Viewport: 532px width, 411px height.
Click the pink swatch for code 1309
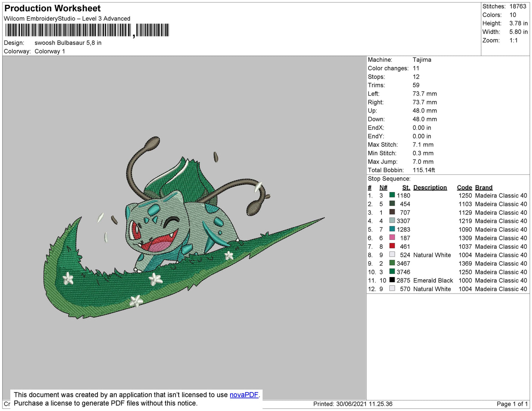pyautogui.click(x=392, y=238)
